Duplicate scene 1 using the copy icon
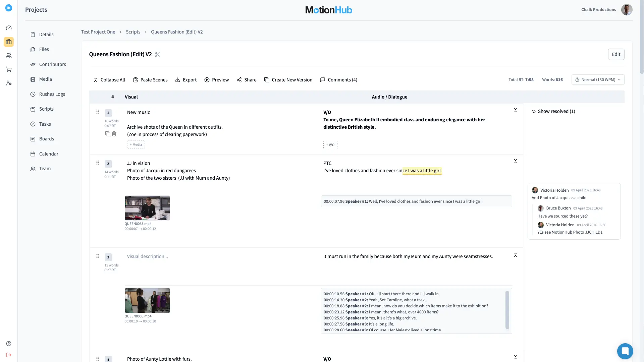This screenshot has width=644, height=362. click(x=108, y=134)
